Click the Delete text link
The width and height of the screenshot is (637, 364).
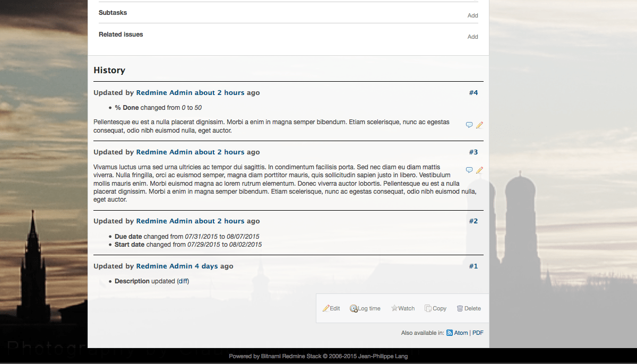472,308
